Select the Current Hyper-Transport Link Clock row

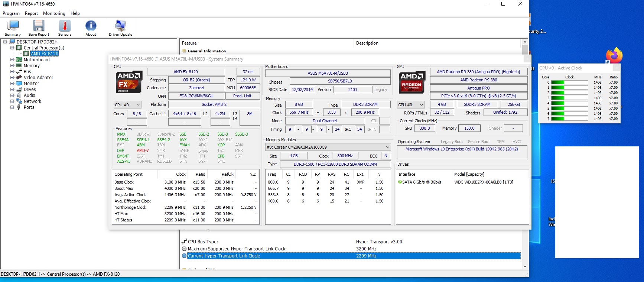coord(351,256)
